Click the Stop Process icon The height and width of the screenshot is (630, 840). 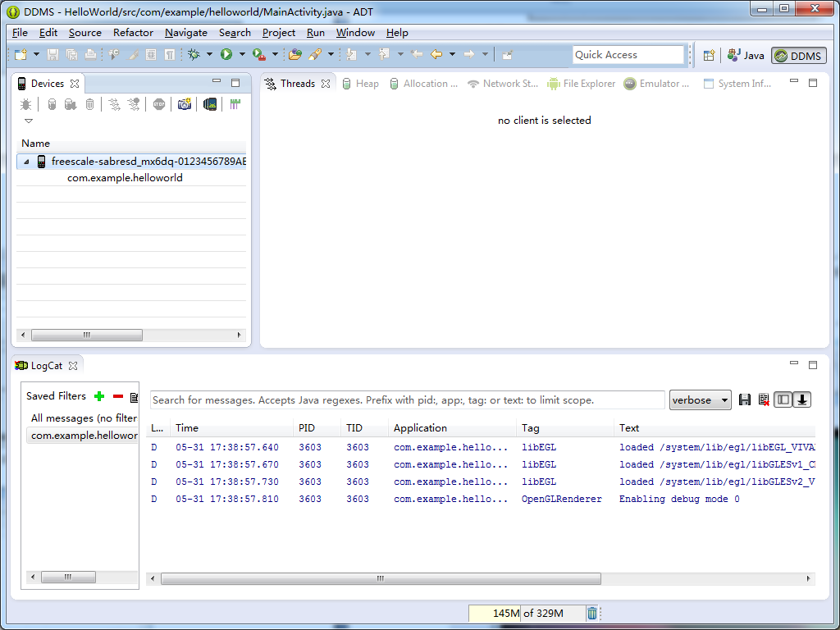[x=159, y=104]
